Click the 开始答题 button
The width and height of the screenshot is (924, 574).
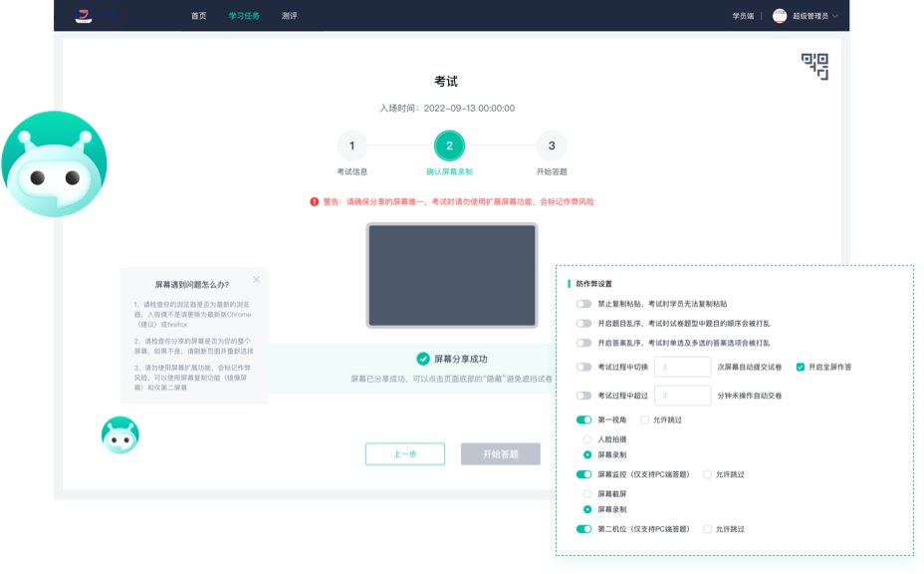click(x=500, y=454)
